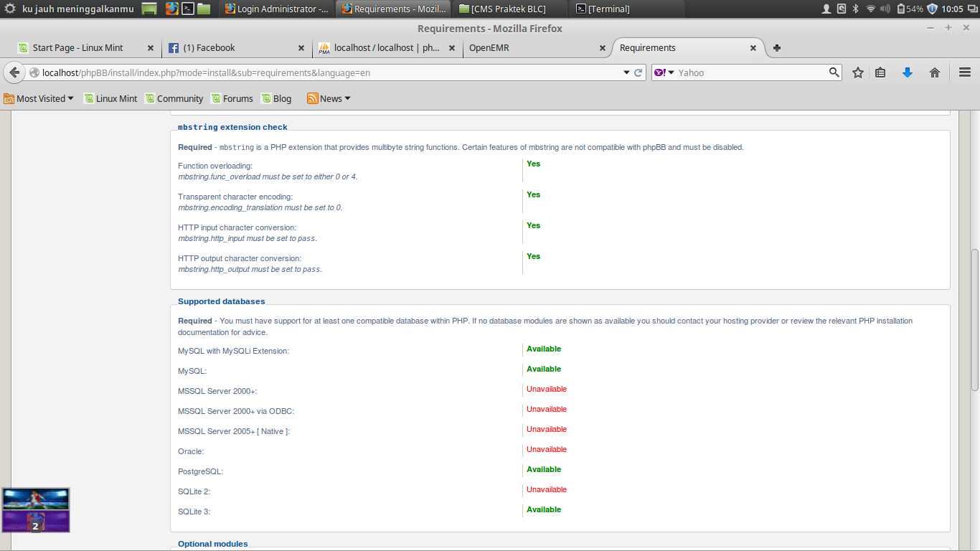The width and height of the screenshot is (980, 551).
Task: Click the 'Supported databases' heading
Action: 222,301
